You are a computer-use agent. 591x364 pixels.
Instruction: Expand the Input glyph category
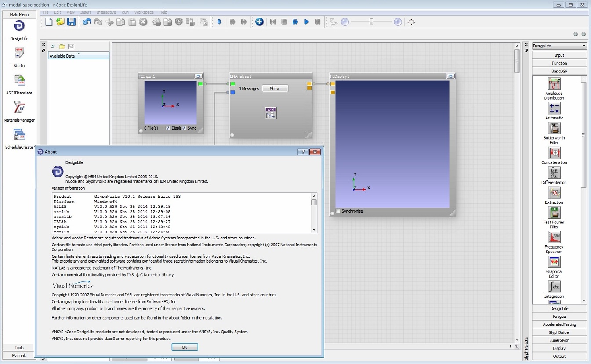point(559,55)
